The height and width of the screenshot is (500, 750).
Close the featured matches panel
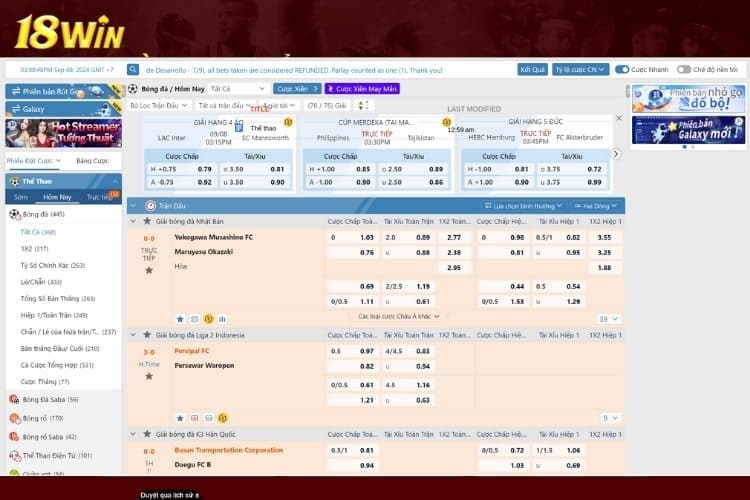point(619,118)
